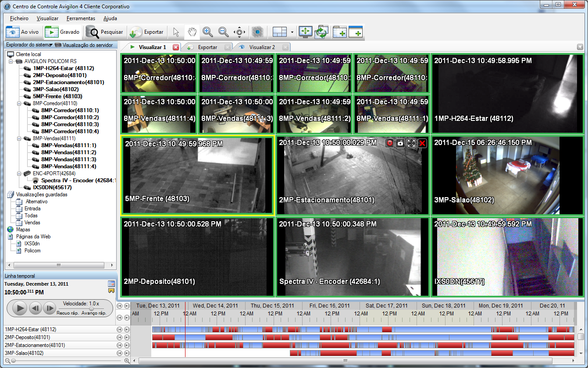
Task: Click the Pesquisar search button
Action: coord(105,32)
